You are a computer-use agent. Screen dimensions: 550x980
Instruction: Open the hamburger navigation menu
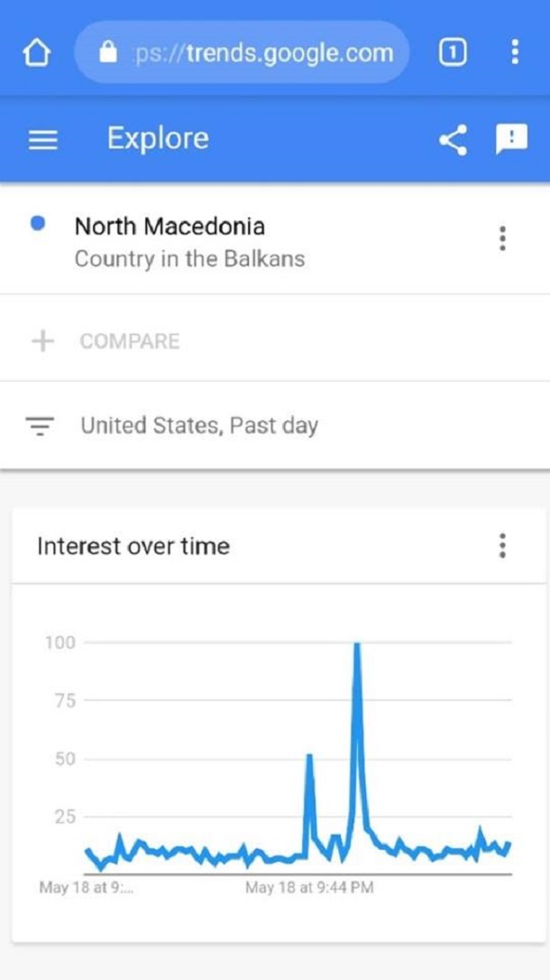(43, 140)
